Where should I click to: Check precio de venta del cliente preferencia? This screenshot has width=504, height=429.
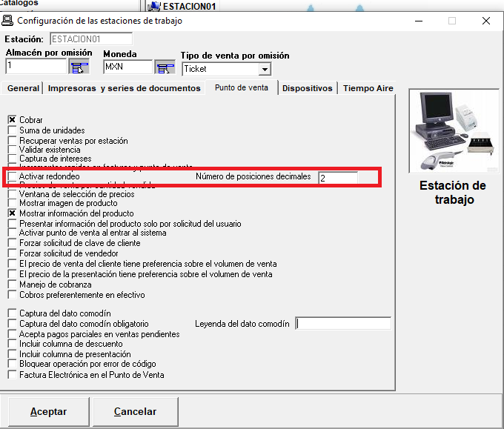pyautogui.click(x=12, y=264)
